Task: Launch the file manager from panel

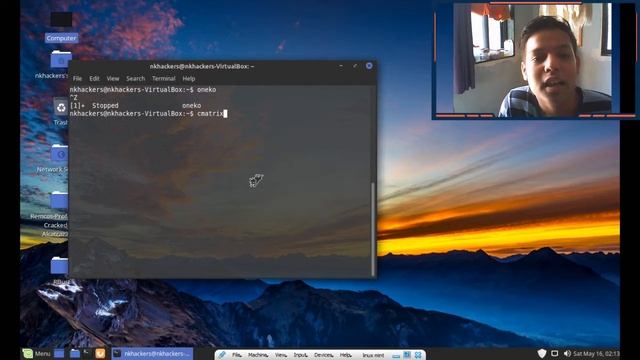Action: click(74, 353)
